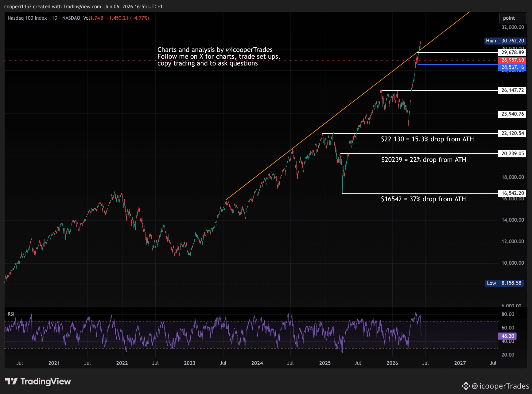Image resolution: width=532 pixels, height=394 pixels.
Task: Select the 22,120.54 level label
Action: [x=512, y=133]
